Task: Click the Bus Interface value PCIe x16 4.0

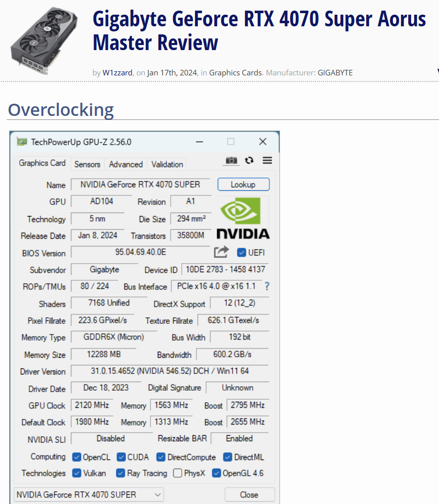Action: coord(216,286)
